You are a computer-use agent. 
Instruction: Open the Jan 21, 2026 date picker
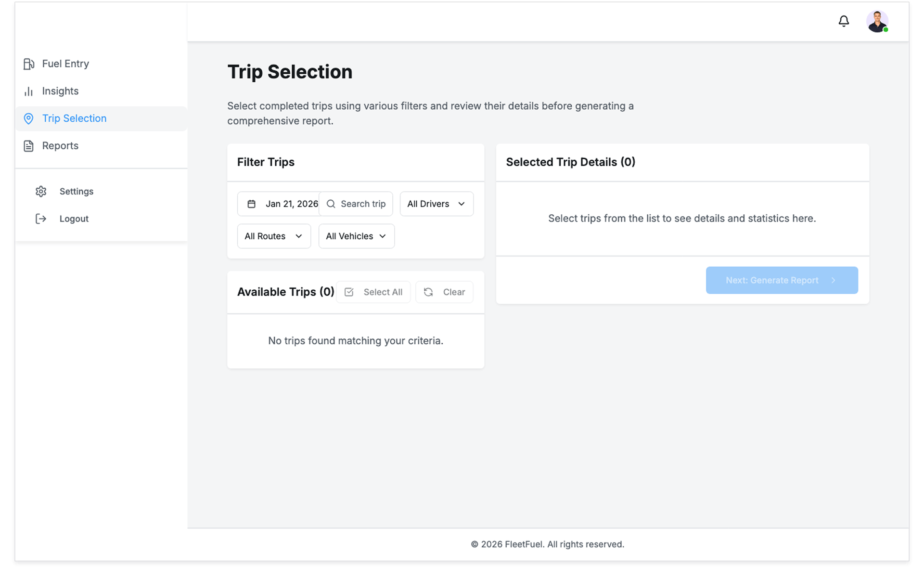coord(291,204)
